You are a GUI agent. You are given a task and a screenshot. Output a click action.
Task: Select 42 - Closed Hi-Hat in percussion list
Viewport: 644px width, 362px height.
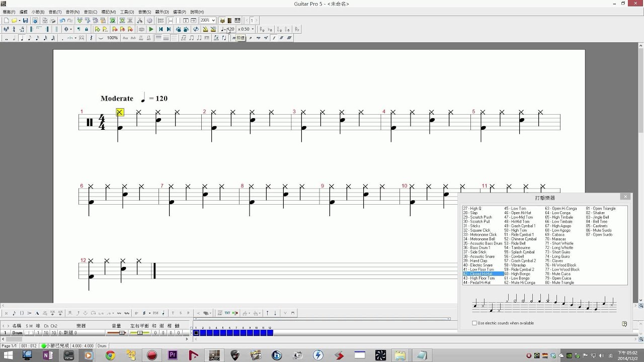click(483, 274)
